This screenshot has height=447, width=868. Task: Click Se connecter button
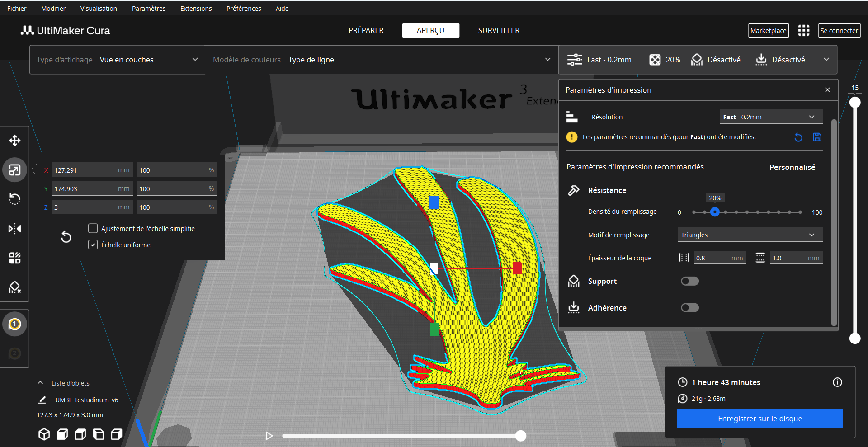[839, 30]
